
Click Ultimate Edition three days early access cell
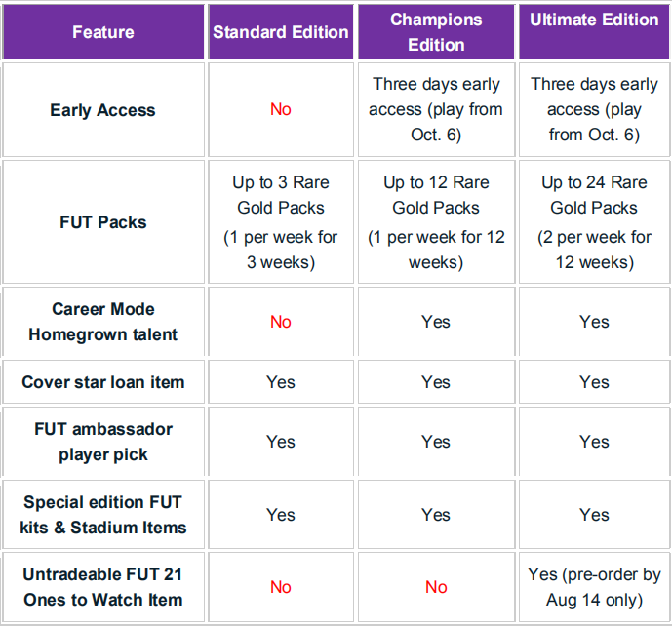[x=594, y=109]
